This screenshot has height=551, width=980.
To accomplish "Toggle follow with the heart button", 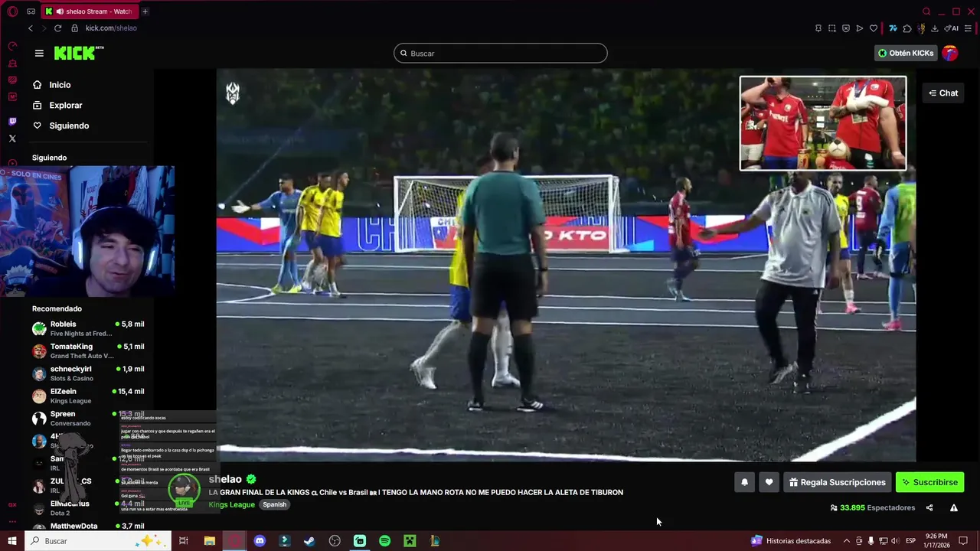I will pyautogui.click(x=769, y=482).
